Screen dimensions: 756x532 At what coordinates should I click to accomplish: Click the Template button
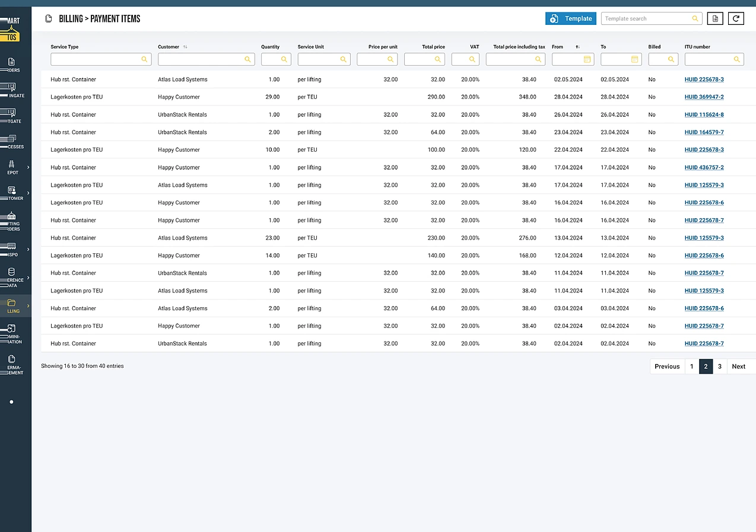pyautogui.click(x=571, y=19)
